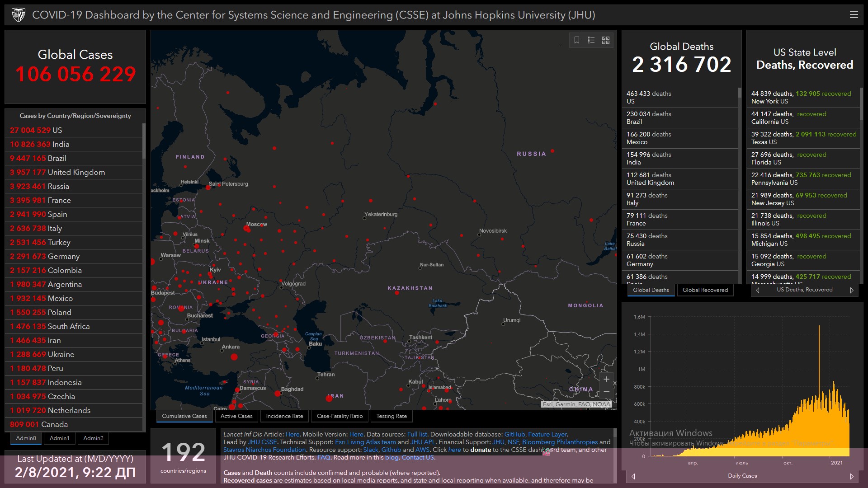Select Brazil in global deaths list
The height and width of the screenshot is (488, 868).
pos(649,117)
